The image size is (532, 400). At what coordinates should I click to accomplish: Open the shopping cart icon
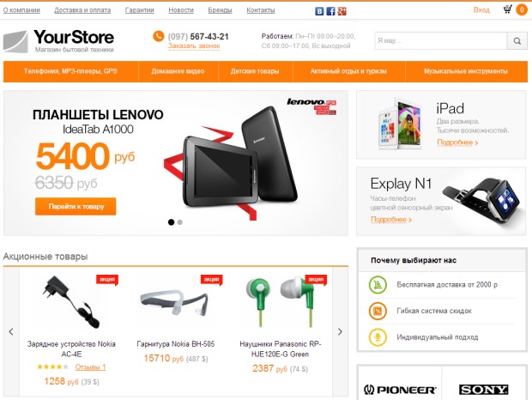click(508, 9)
